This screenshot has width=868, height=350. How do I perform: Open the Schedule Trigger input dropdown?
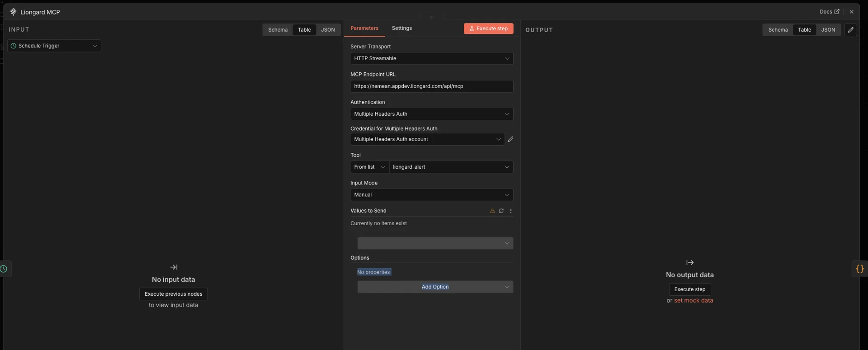(x=54, y=46)
